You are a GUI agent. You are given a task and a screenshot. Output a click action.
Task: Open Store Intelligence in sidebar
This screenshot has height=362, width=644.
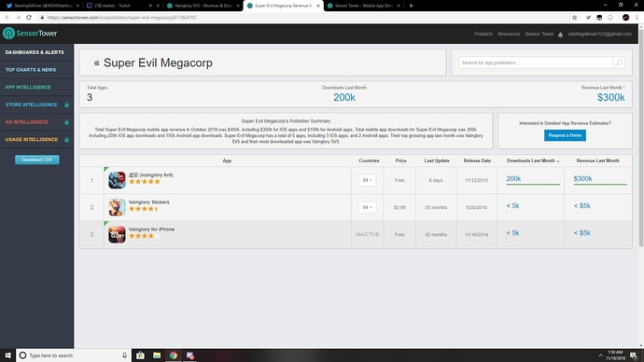click(31, 104)
